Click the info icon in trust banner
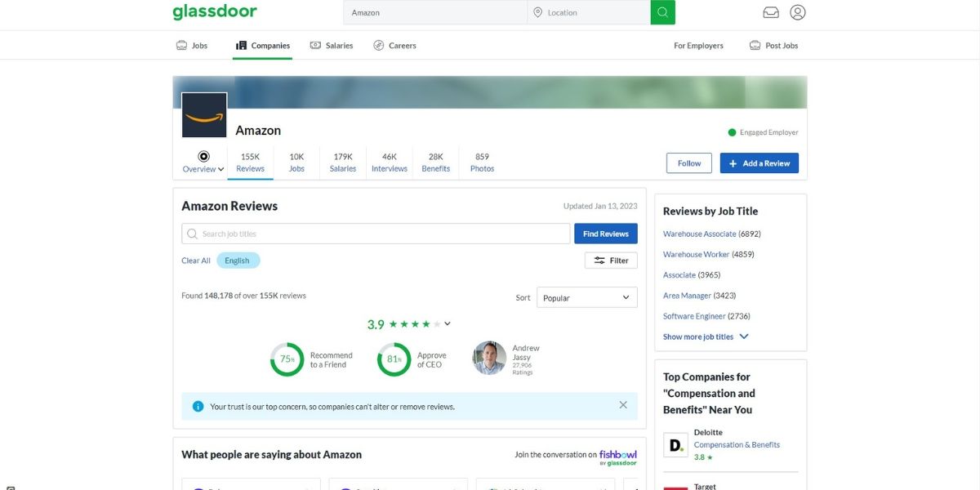 (x=198, y=406)
